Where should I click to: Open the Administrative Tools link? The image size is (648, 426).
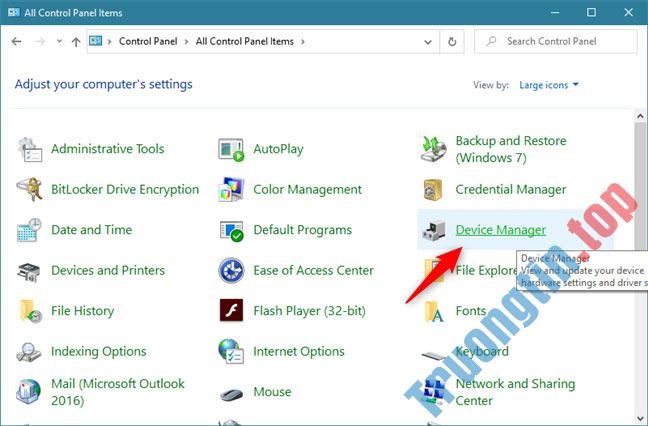[107, 149]
